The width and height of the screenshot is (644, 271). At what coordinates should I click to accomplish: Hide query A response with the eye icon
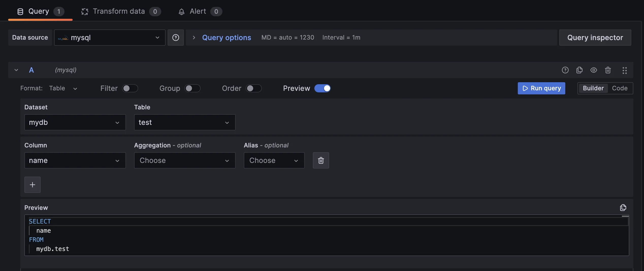pyautogui.click(x=593, y=70)
